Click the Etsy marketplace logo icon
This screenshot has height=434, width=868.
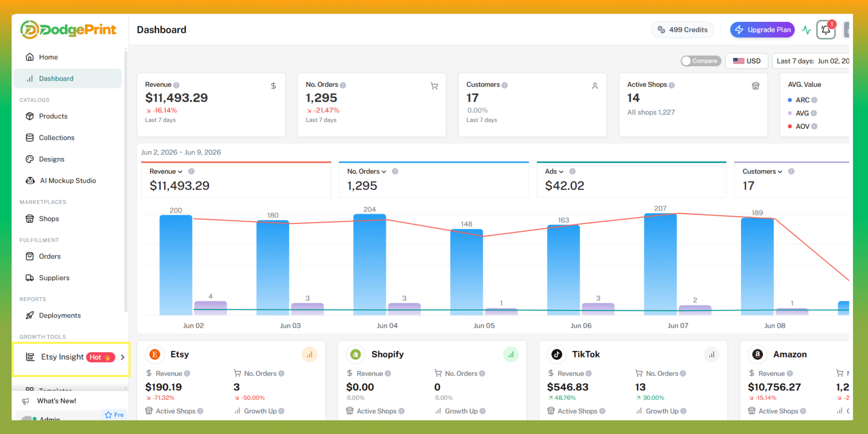click(x=155, y=354)
